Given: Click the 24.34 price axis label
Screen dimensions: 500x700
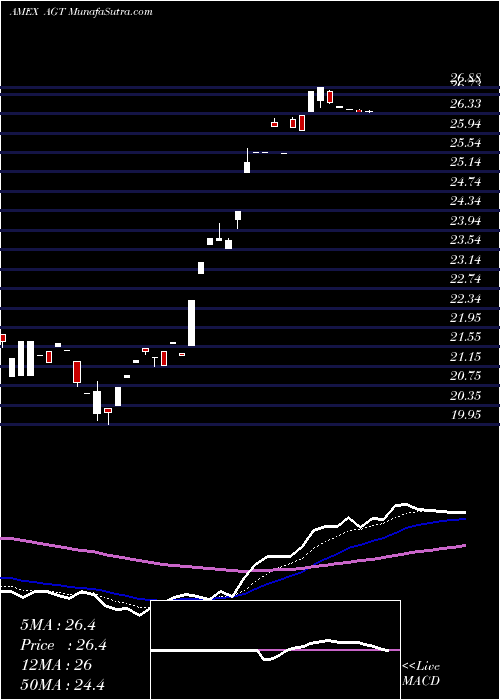Looking at the screenshot, I should pyautogui.click(x=466, y=201).
